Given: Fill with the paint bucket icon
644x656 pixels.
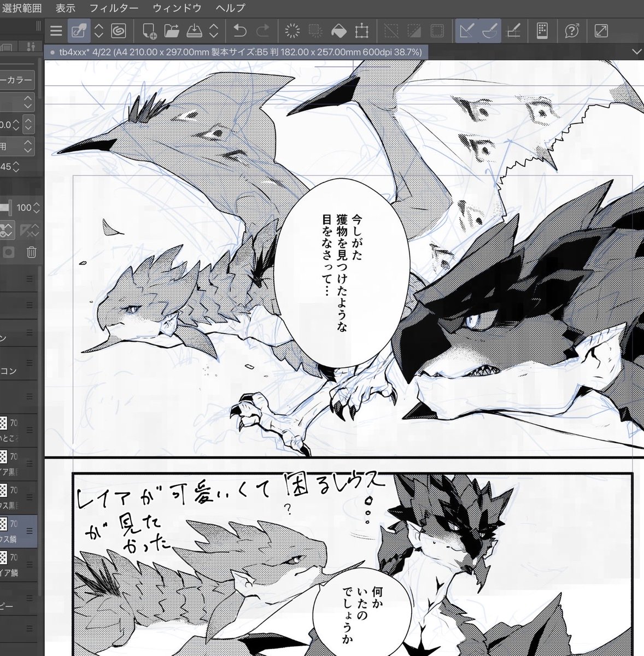Looking at the screenshot, I should (x=338, y=31).
